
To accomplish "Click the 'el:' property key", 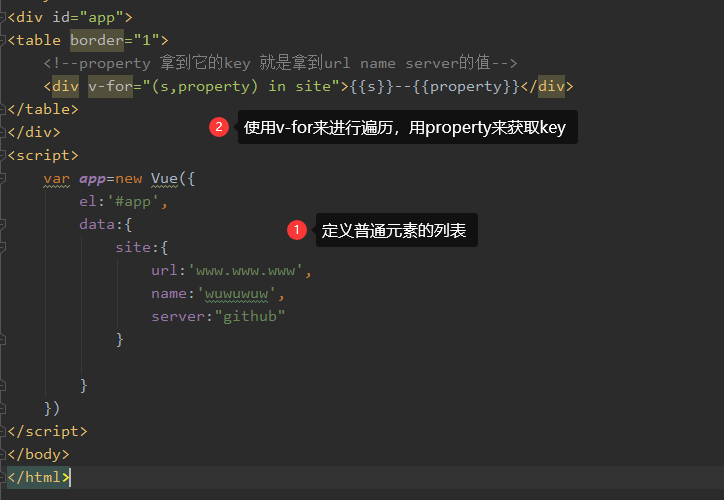I will pos(92,202).
